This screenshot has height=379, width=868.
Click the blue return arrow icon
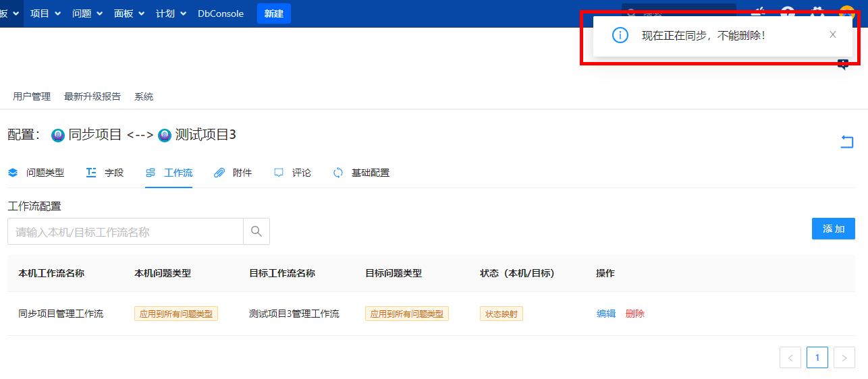pos(847,142)
